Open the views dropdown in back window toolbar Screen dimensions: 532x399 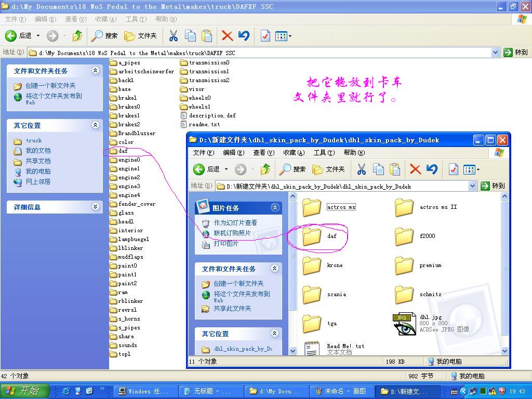tap(290, 36)
